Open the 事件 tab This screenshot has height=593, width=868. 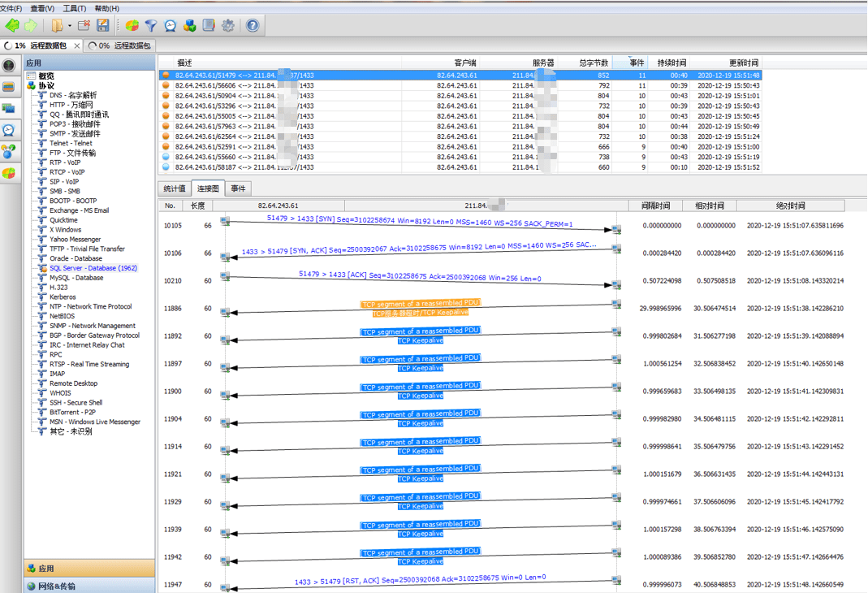point(238,188)
